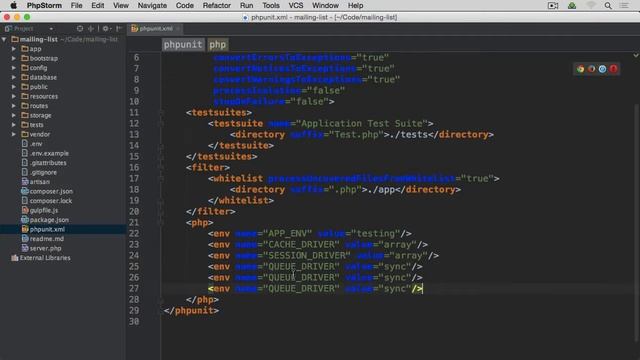
Task: Open the Help menu
Action: pyautogui.click(x=356, y=6)
